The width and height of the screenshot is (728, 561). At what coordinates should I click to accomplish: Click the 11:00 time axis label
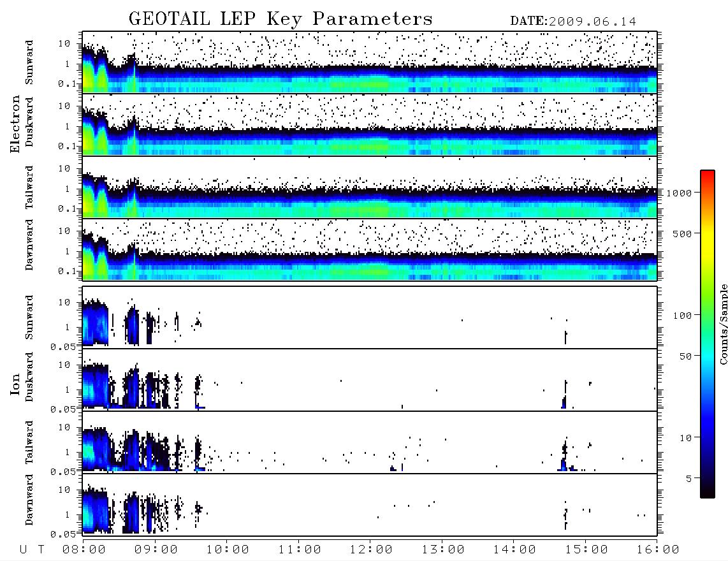click(x=300, y=550)
